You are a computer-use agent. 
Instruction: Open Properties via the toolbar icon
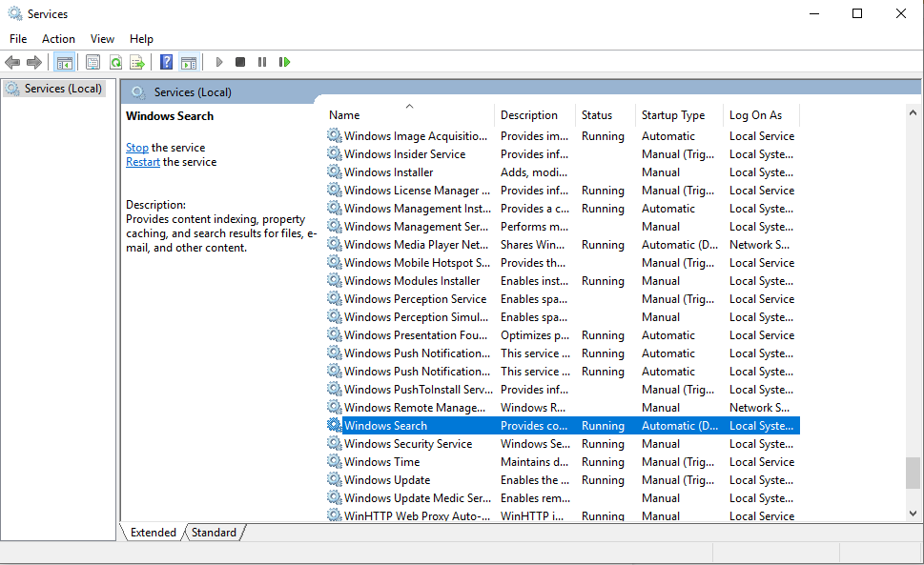point(92,62)
